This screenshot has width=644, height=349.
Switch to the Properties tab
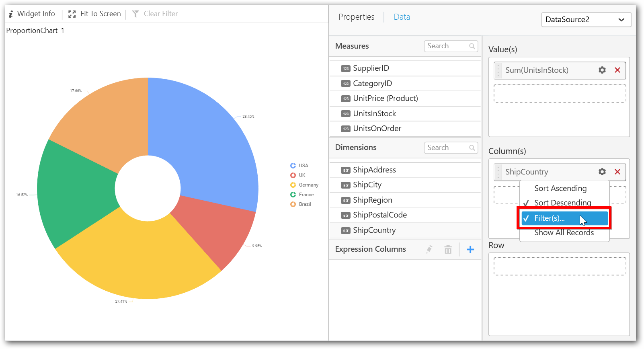(x=356, y=17)
